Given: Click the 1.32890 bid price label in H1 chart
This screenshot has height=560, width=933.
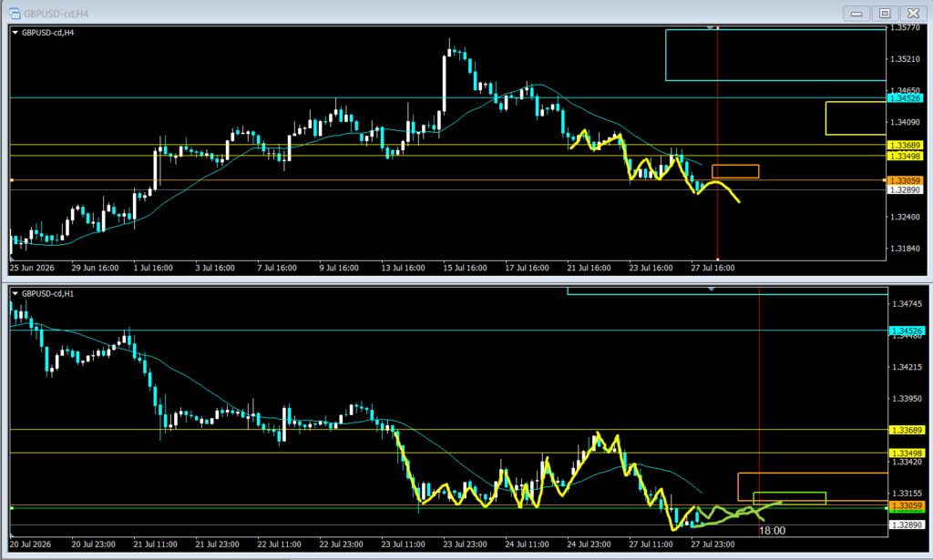Looking at the screenshot, I should click(x=907, y=524).
